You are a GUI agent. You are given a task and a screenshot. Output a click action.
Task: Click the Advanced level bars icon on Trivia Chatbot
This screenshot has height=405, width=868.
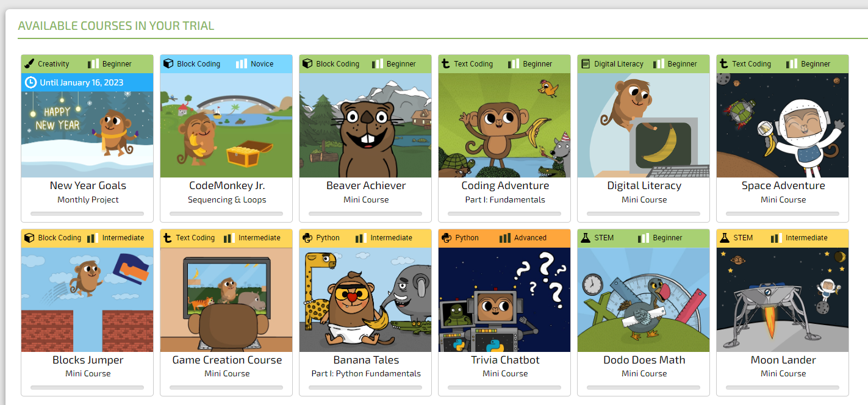coord(504,238)
